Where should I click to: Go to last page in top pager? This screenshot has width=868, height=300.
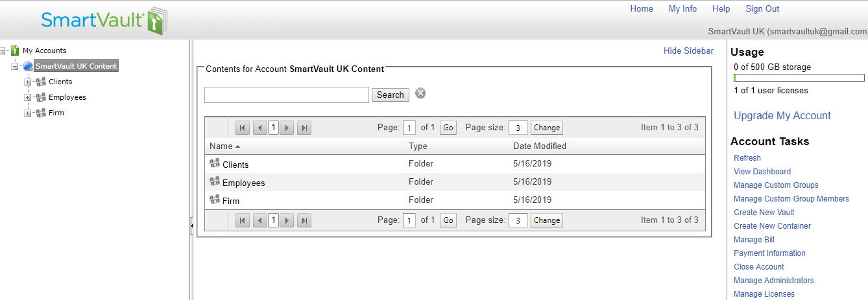[x=304, y=128]
